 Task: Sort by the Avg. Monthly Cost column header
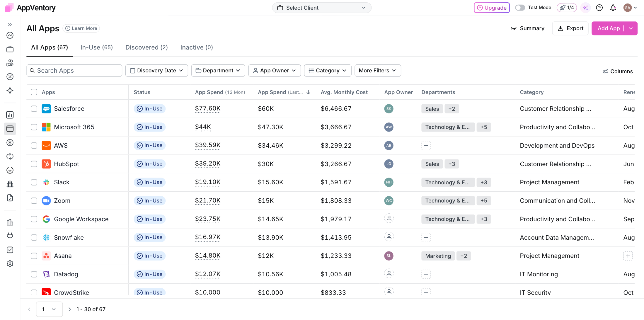[x=344, y=92]
